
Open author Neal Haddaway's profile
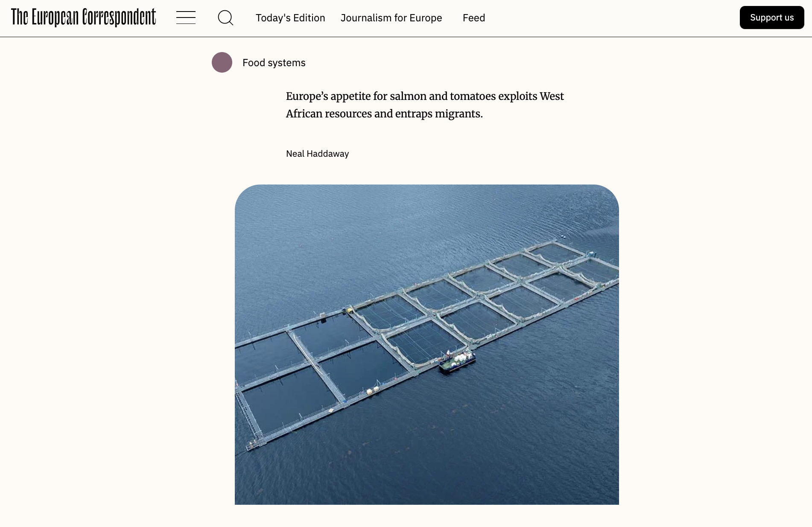pyautogui.click(x=317, y=154)
